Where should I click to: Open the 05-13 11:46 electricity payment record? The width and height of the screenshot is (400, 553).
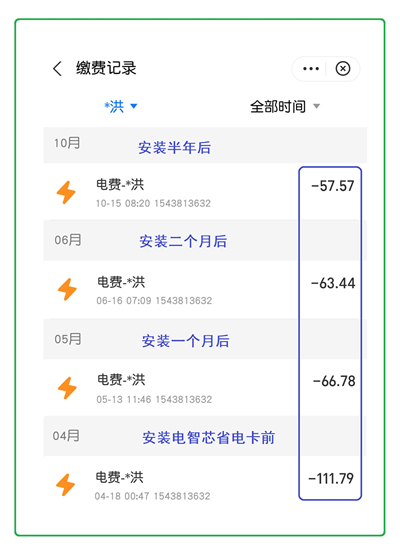[205, 388]
